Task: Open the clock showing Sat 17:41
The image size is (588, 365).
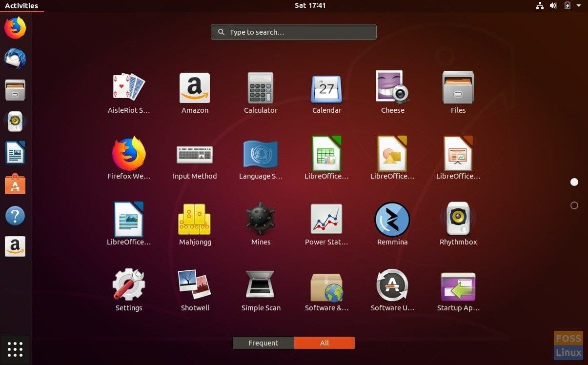Action: pos(310,5)
